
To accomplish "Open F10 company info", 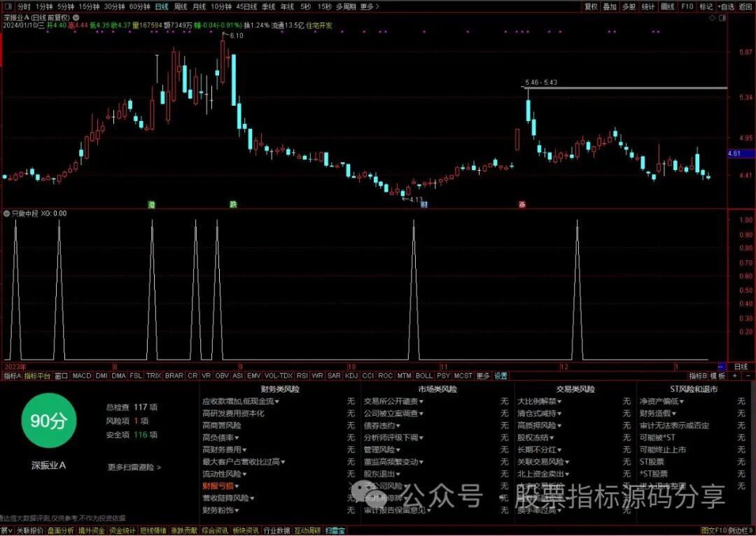I will click(687, 7).
